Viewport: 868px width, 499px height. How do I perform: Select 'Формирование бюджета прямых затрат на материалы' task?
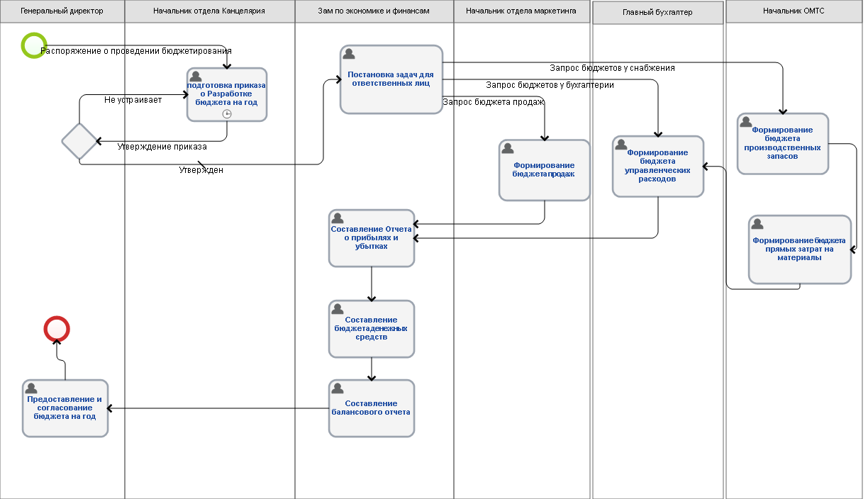click(x=800, y=250)
